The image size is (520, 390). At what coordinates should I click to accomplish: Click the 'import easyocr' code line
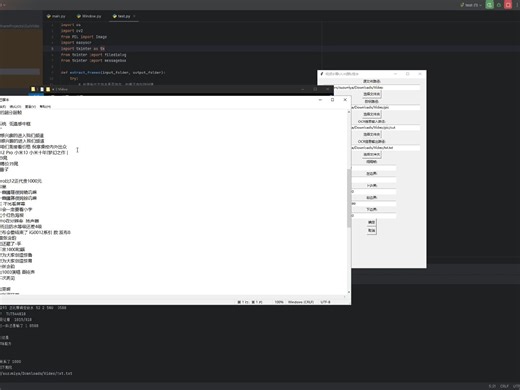tap(76, 43)
